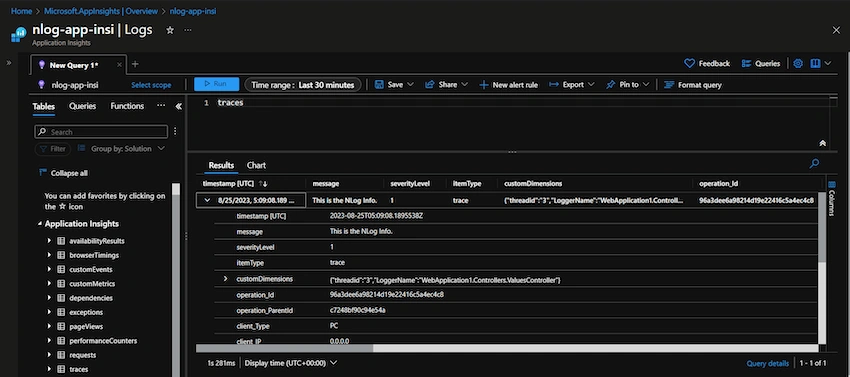This screenshot has height=377, width=850.
Task: Switch to the Results tab
Action: point(221,165)
